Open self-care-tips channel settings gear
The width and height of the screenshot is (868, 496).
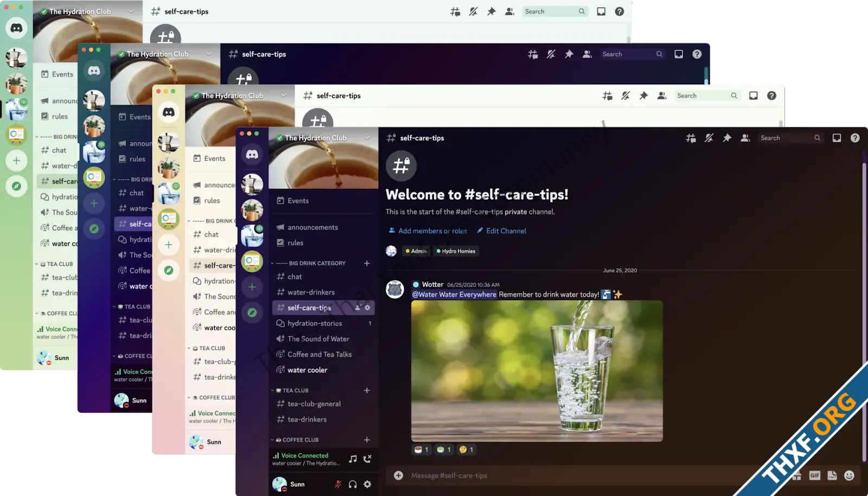(367, 308)
